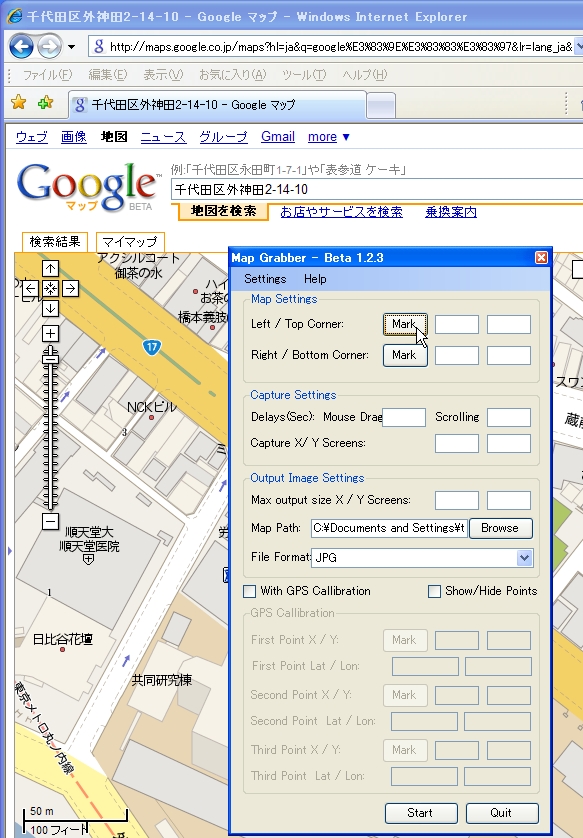Click the map zoom in plus icon
The width and height of the screenshot is (583, 838).
click(50, 333)
